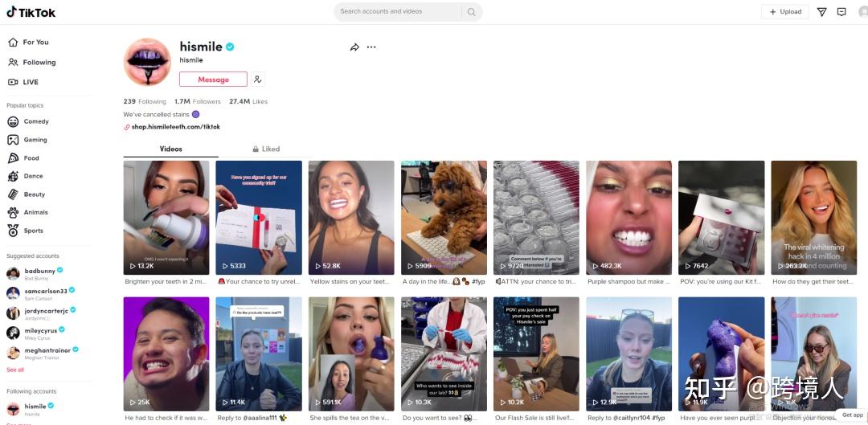Open LIVE section
This screenshot has height=425, width=868.
(x=23, y=82)
